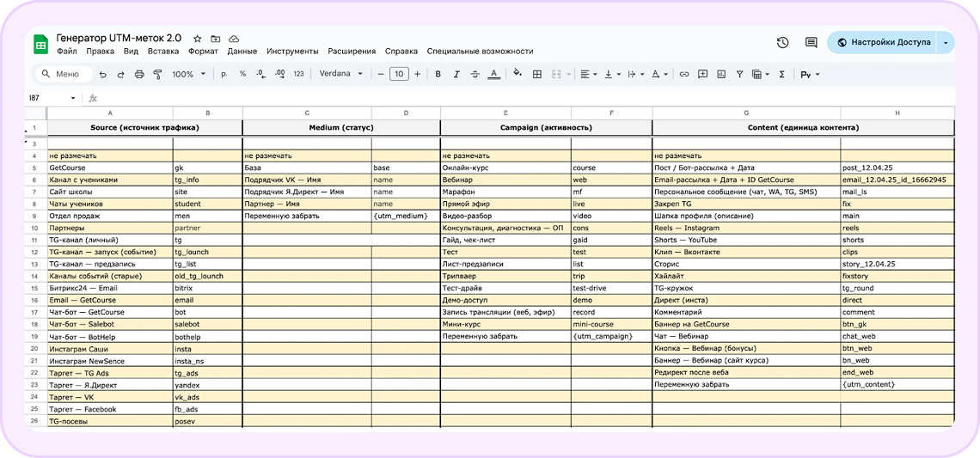Click the plus to increase font size
Viewport: 980px width, 458px height.
[x=418, y=75]
